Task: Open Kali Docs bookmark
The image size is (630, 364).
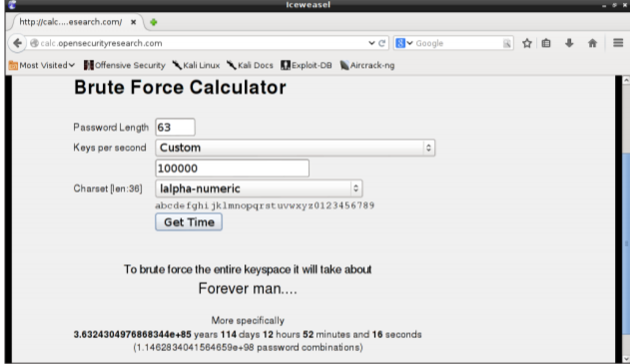Action: click(x=250, y=65)
